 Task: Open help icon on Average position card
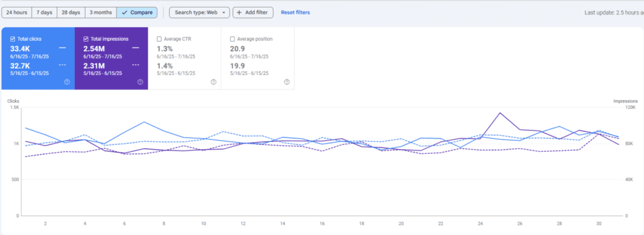click(x=287, y=82)
